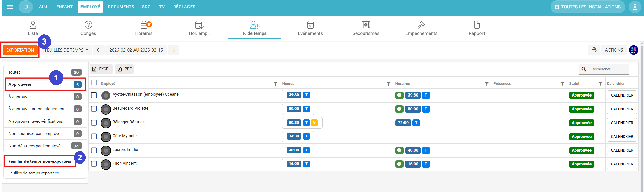Check the box for Beauregard Violette
Image resolution: width=644 pixels, height=192 pixels.
pyautogui.click(x=94, y=109)
